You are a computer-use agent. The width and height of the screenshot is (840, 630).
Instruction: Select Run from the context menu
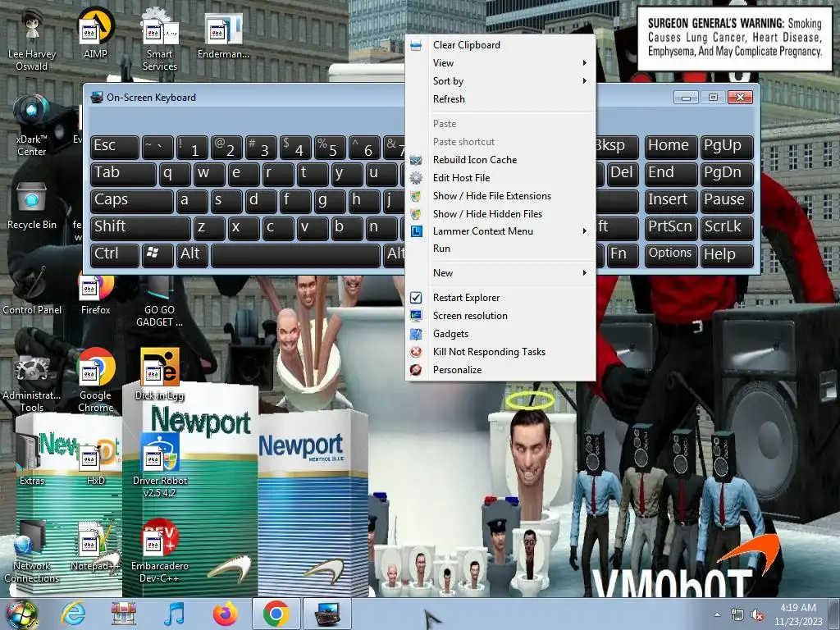tap(501, 249)
